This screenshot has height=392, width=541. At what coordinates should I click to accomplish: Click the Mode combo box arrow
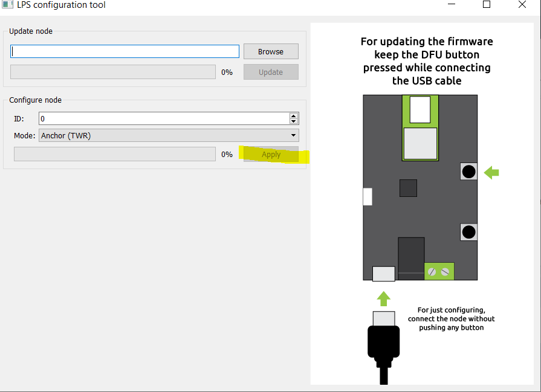[294, 136]
